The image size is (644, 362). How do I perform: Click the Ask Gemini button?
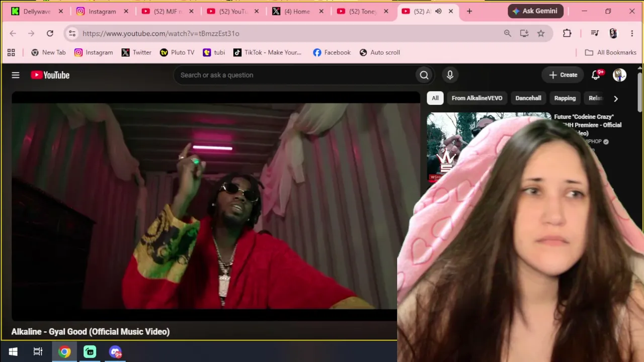click(535, 11)
